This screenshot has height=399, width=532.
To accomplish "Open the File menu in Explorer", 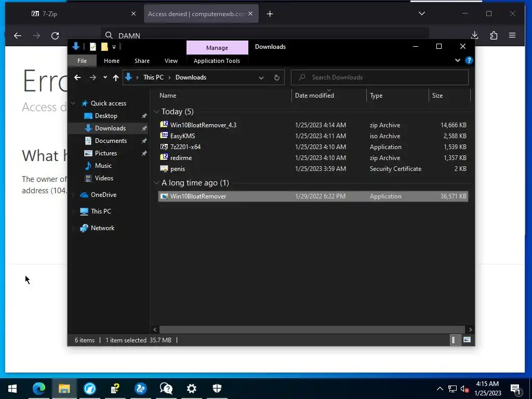I will coord(82,61).
